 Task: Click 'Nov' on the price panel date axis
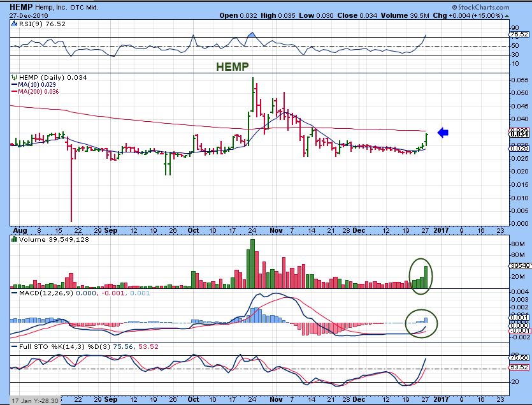click(x=276, y=230)
